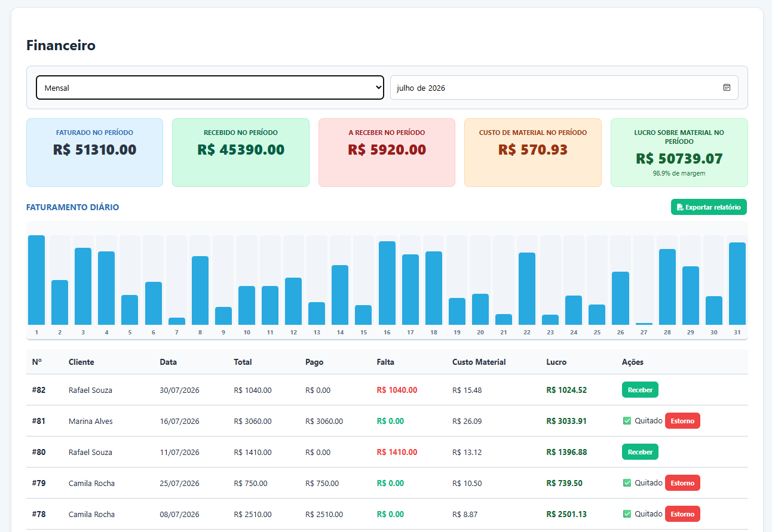The height and width of the screenshot is (532, 772).
Task: Click client name Marina Alves
Action: 91,421
